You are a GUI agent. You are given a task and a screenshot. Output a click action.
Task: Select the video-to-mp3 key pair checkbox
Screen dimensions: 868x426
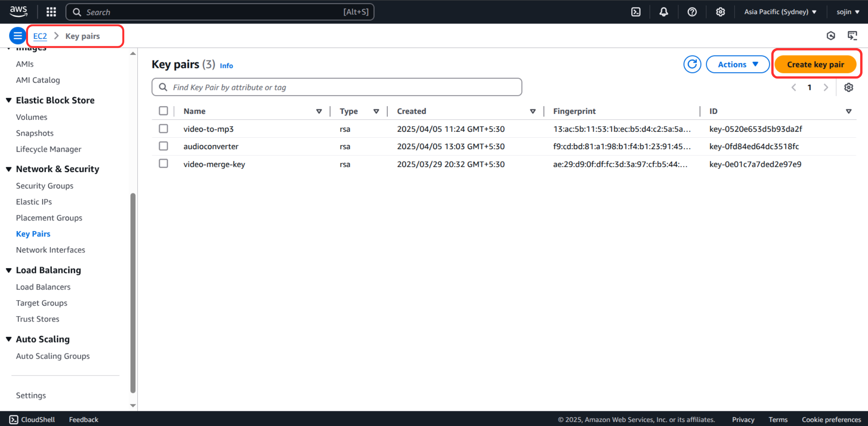(x=163, y=129)
